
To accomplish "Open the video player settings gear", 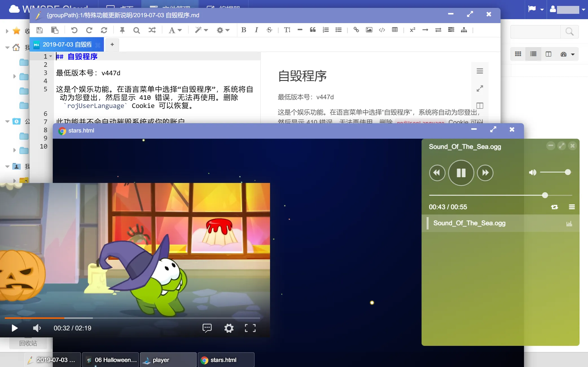I will pos(229,328).
